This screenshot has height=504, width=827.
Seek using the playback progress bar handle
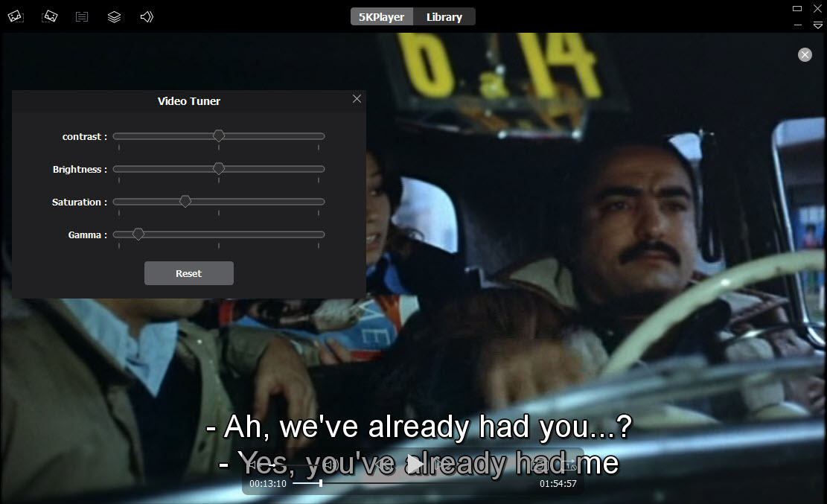click(x=321, y=483)
